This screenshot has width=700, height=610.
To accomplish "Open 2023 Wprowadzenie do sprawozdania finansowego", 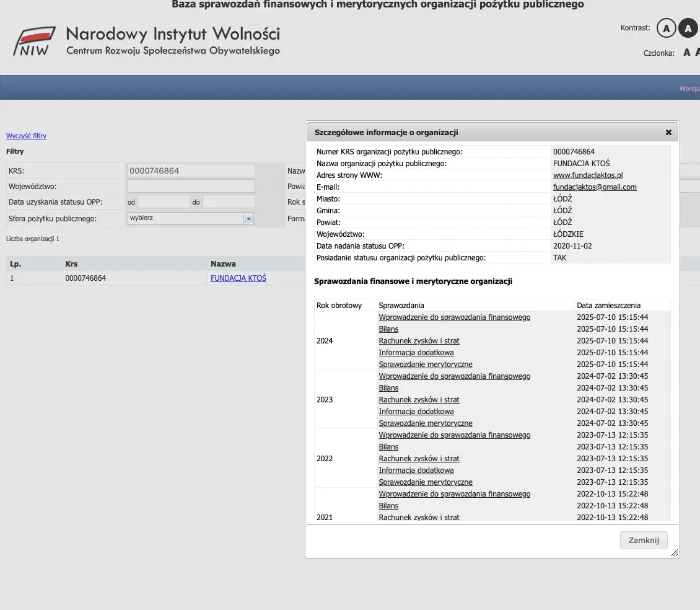I will [x=455, y=376].
